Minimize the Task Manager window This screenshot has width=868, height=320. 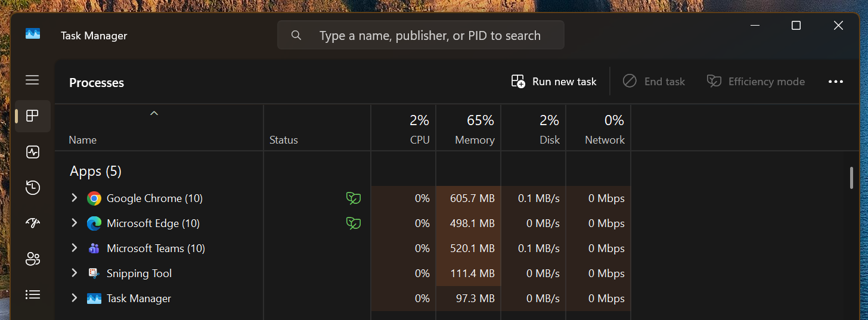[x=755, y=26]
